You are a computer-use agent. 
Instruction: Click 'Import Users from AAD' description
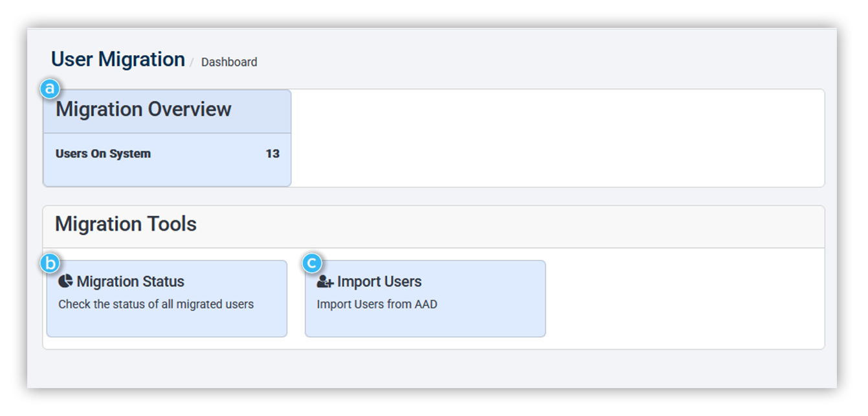point(377,304)
